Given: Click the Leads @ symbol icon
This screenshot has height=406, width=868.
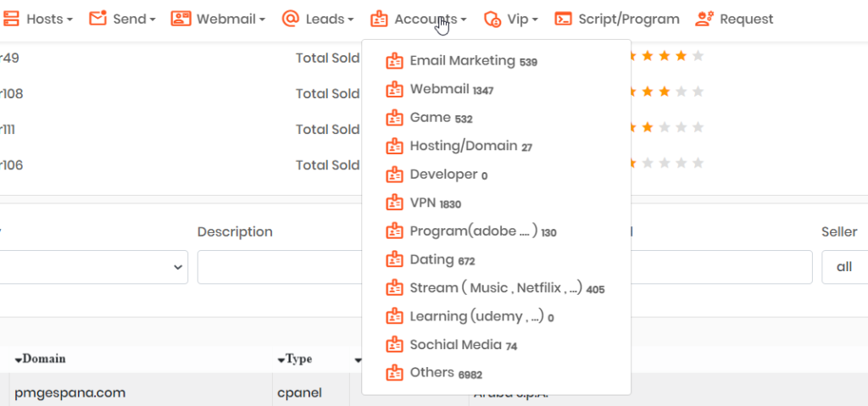Looking at the screenshot, I should click(x=291, y=19).
